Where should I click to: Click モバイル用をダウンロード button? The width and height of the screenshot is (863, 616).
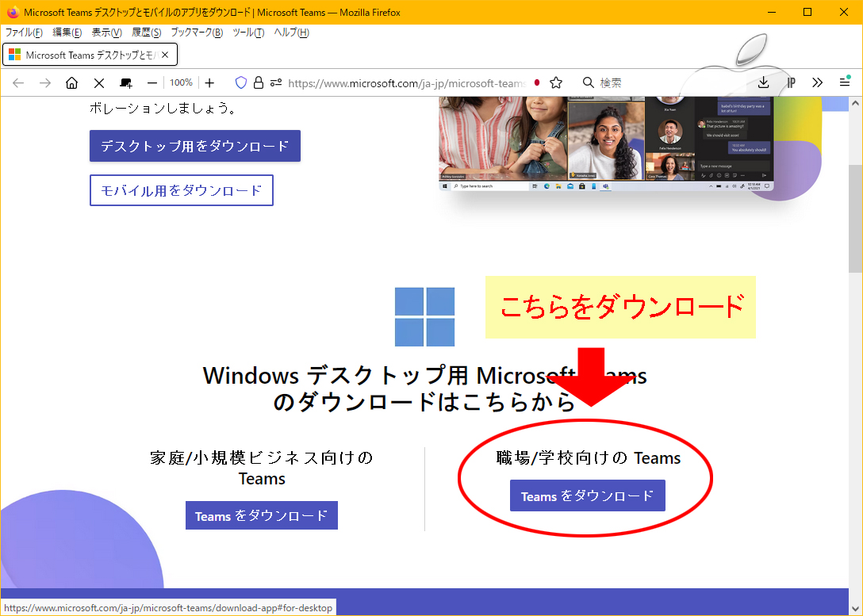tap(182, 190)
